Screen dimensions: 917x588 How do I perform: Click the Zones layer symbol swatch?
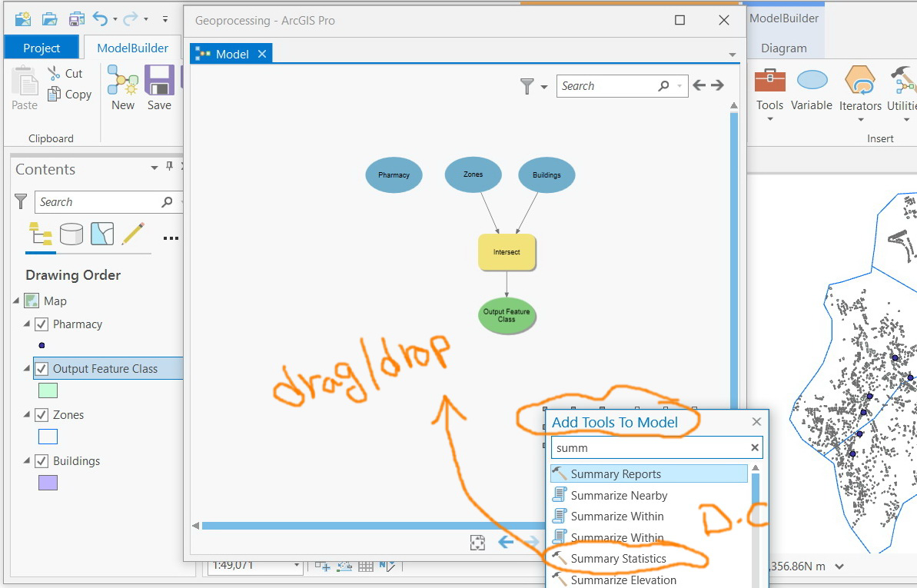tap(48, 437)
